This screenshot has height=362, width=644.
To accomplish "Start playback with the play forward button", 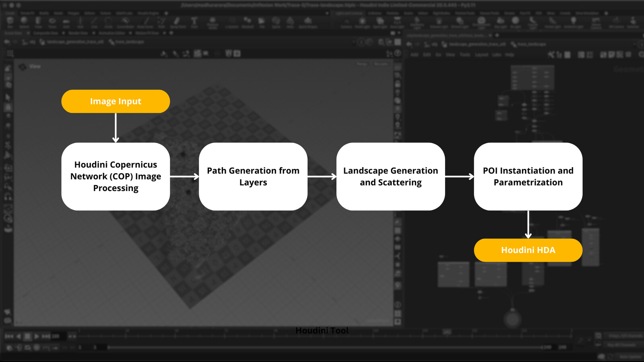I will click(37, 336).
